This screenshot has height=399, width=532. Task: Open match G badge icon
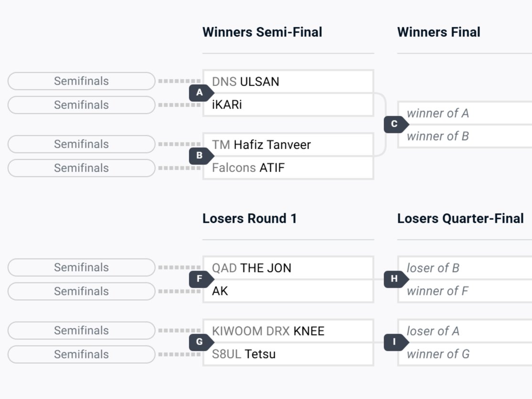click(201, 342)
